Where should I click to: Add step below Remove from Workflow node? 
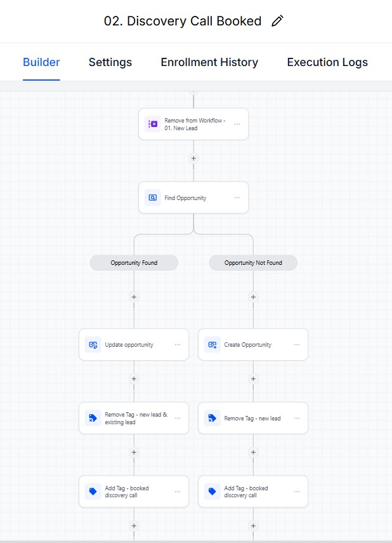(193, 158)
